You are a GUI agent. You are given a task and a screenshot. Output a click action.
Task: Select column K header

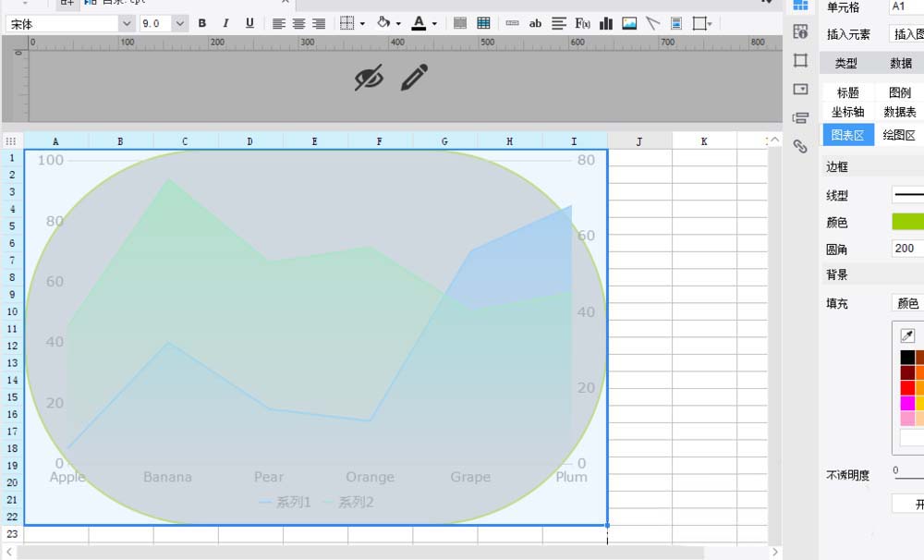click(x=704, y=141)
